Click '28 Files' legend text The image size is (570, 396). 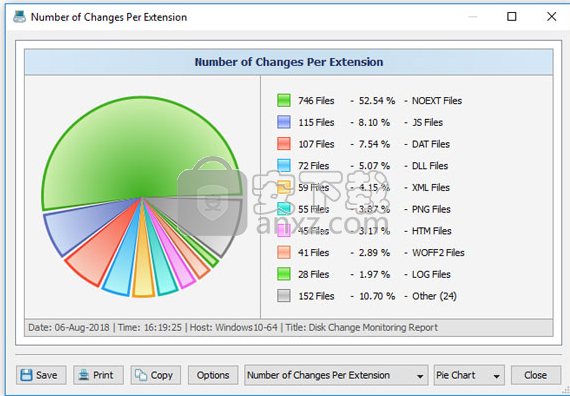(314, 275)
